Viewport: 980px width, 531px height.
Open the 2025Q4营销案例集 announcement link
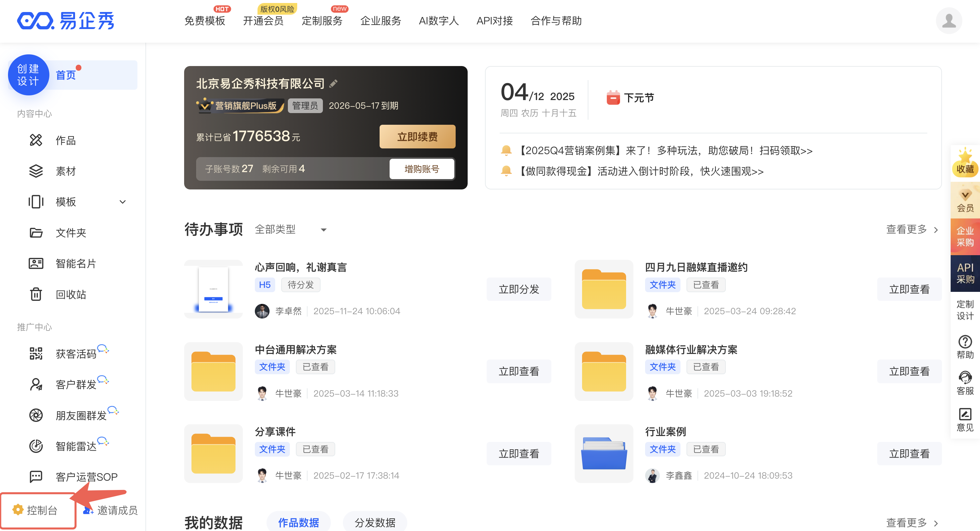tap(666, 151)
